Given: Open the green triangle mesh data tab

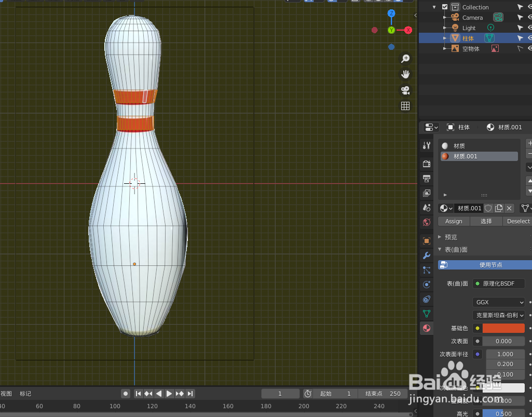Looking at the screenshot, I should pos(426,314).
